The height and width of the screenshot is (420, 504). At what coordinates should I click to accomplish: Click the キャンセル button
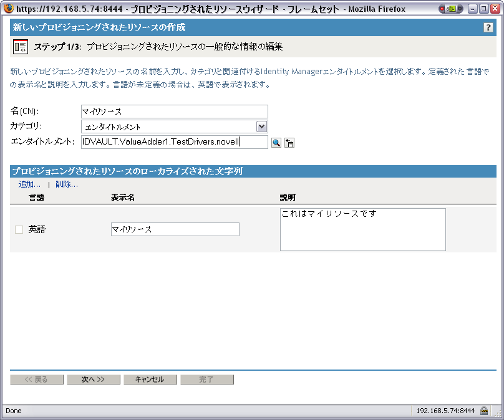(150, 379)
